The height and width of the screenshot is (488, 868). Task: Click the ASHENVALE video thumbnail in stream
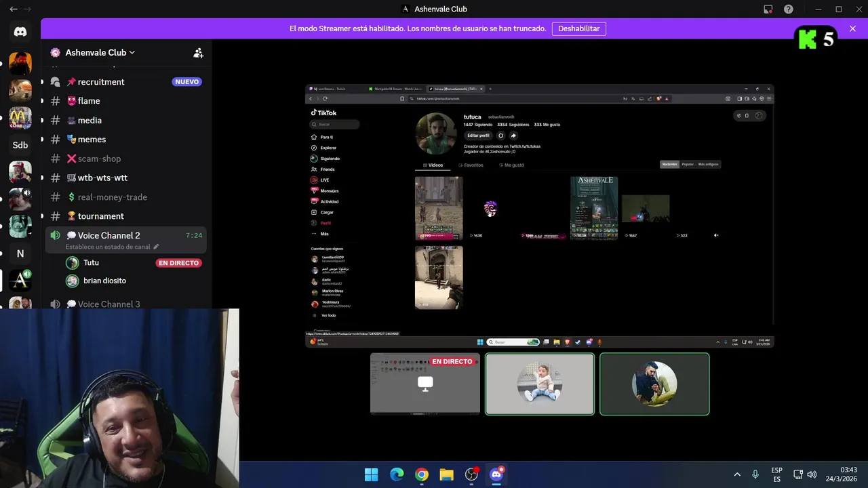tap(594, 208)
